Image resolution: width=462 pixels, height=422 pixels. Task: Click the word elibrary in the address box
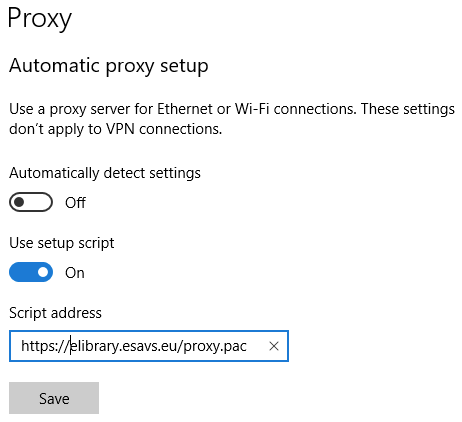pos(95,346)
